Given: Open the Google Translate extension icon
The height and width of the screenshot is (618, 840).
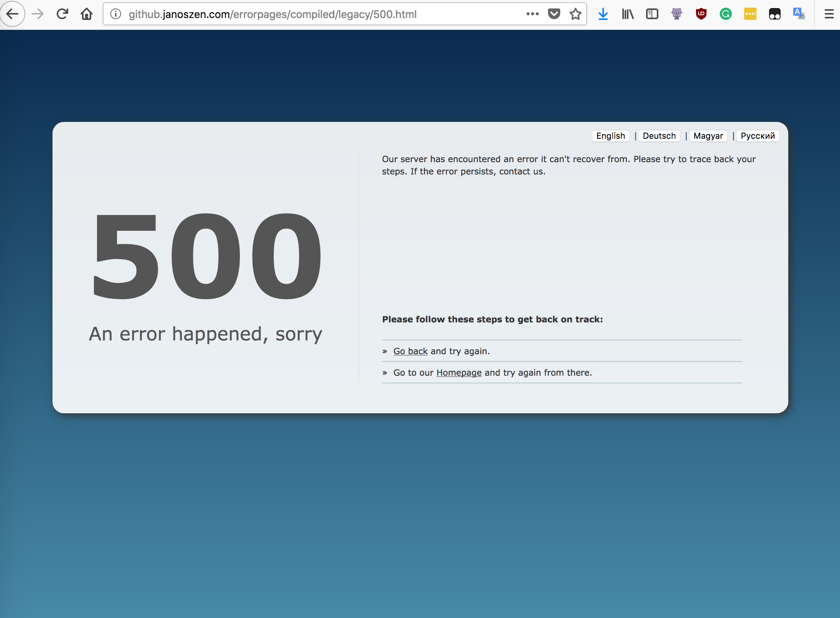Looking at the screenshot, I should 799,14.
